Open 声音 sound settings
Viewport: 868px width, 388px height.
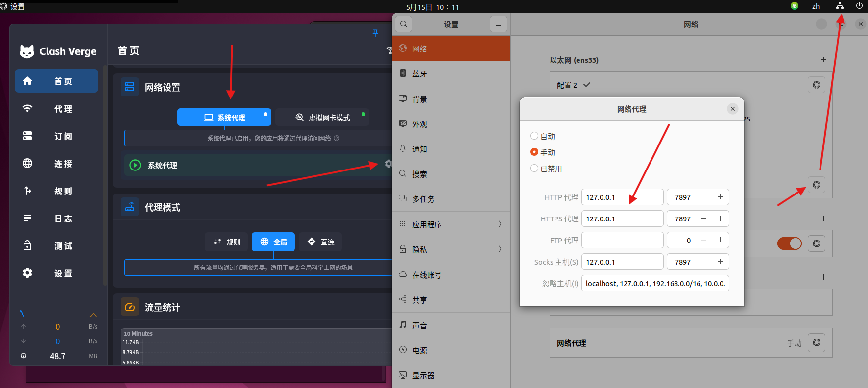[x=451, y=325]
